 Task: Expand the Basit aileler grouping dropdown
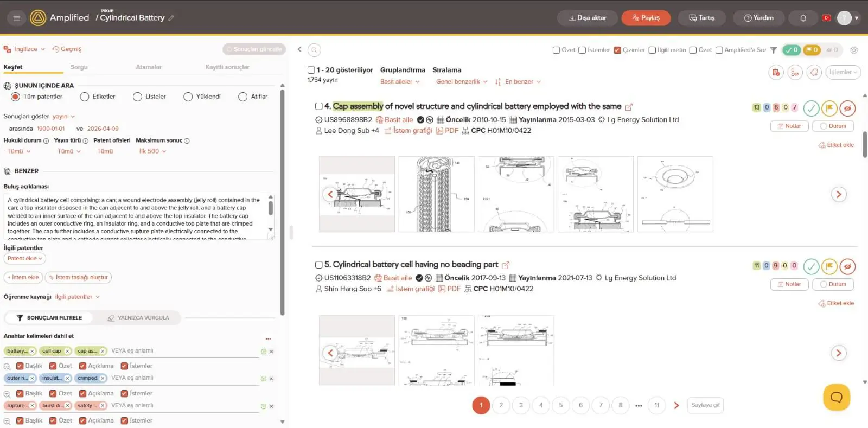click(x=400, y=81)
